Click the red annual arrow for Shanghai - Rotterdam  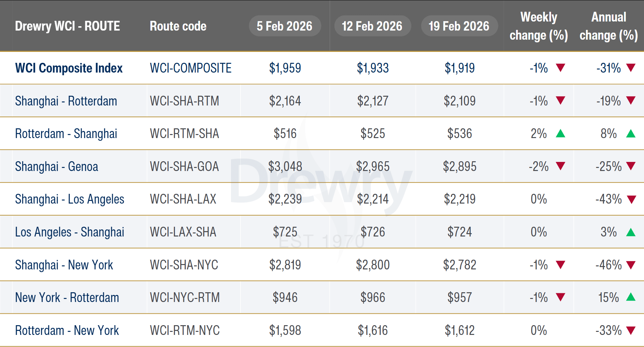click(631, 100)
